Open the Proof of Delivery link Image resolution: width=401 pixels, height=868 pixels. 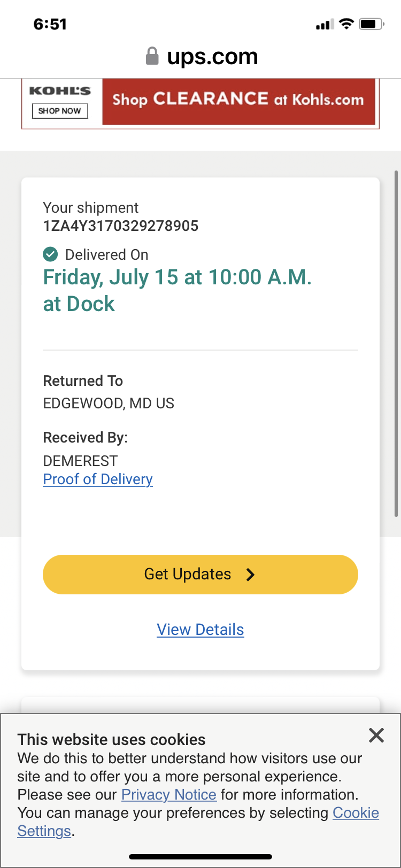click(x=98, y=479)
